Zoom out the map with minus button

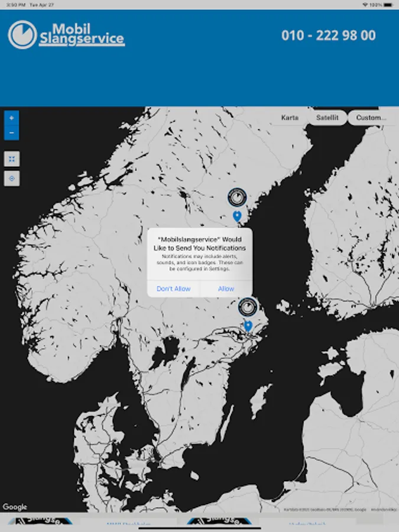(x=12, y=132)
